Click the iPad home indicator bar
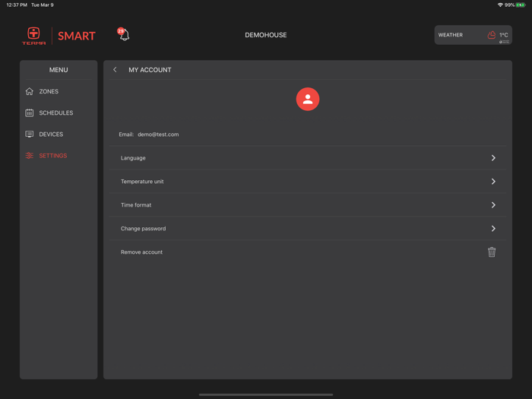532x399 pixels. pyautogui.click(x=266, y=394)
